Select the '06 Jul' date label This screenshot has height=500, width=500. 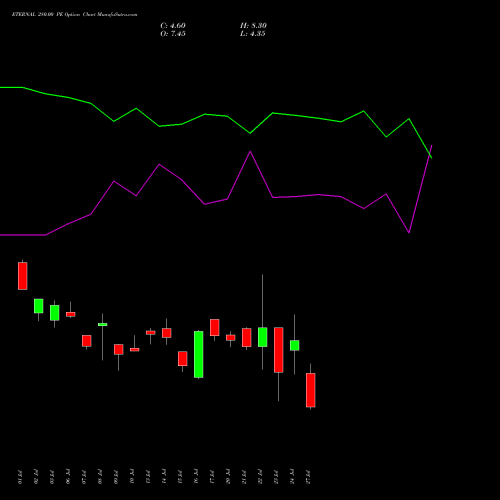68,477
